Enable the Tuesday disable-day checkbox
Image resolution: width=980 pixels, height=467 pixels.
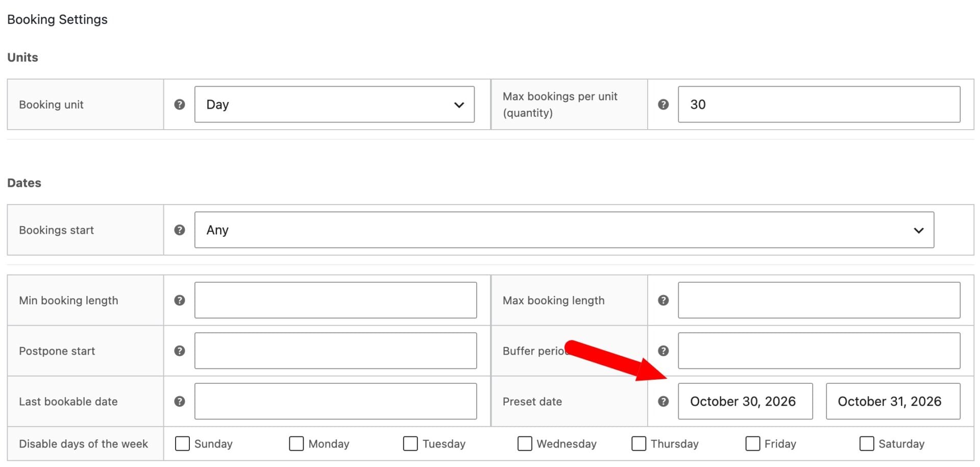click(x=410, y=444)
